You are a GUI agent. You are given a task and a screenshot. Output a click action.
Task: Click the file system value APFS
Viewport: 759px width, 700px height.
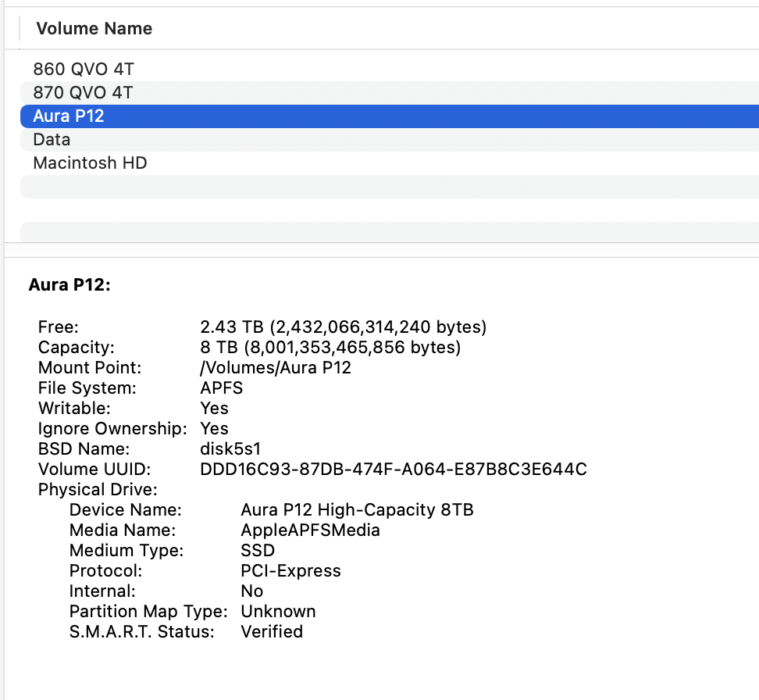[221, 388]
